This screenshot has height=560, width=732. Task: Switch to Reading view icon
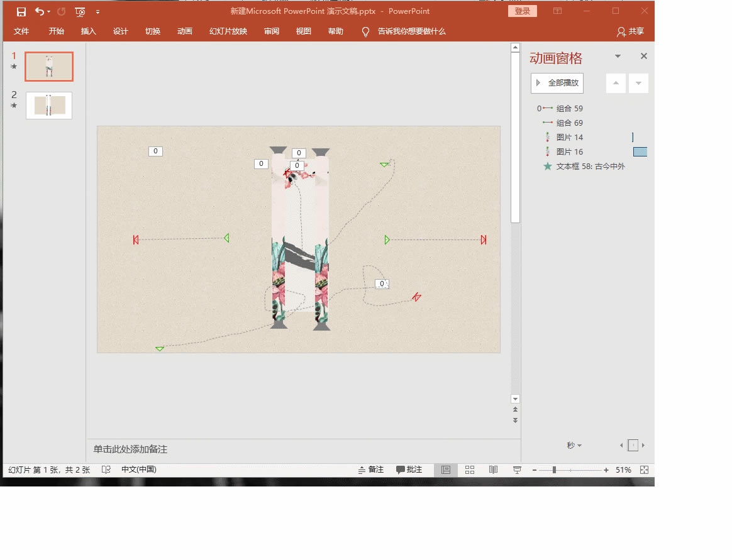coord(493,469)
